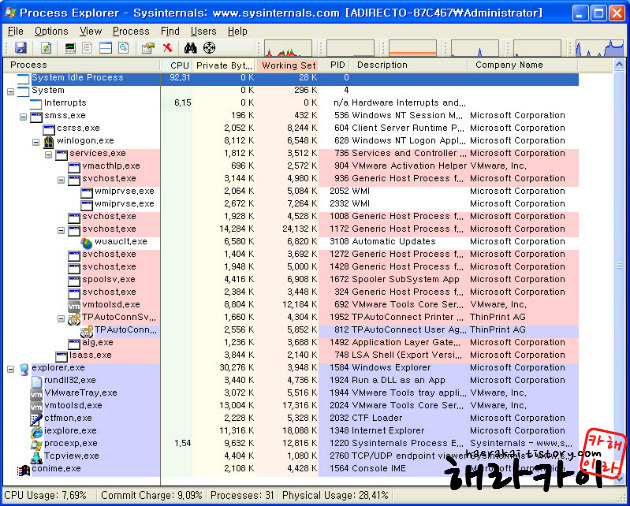Collapse the services.exe tree node
Viewport: 630px width, 506px height.
point(49,154)
